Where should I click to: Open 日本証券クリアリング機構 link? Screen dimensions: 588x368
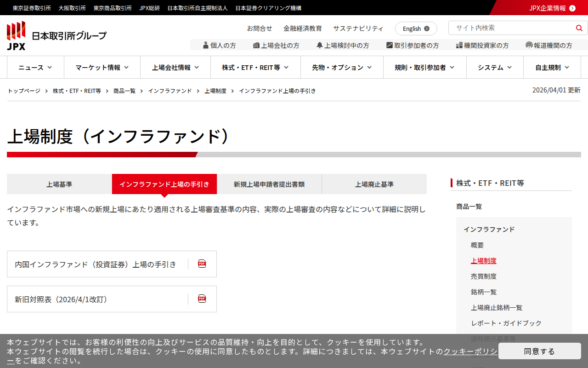tap(268, 8)
